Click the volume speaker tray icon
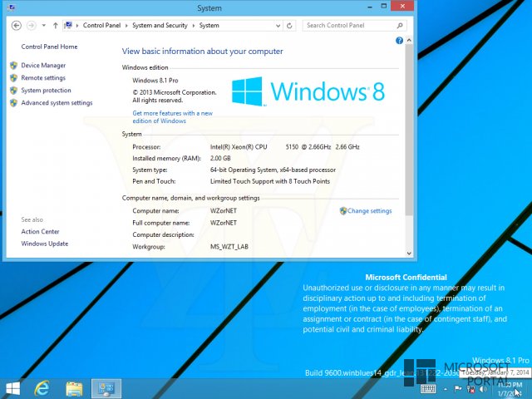The height and width of the screenshot is (399, 532). (483, 389)
